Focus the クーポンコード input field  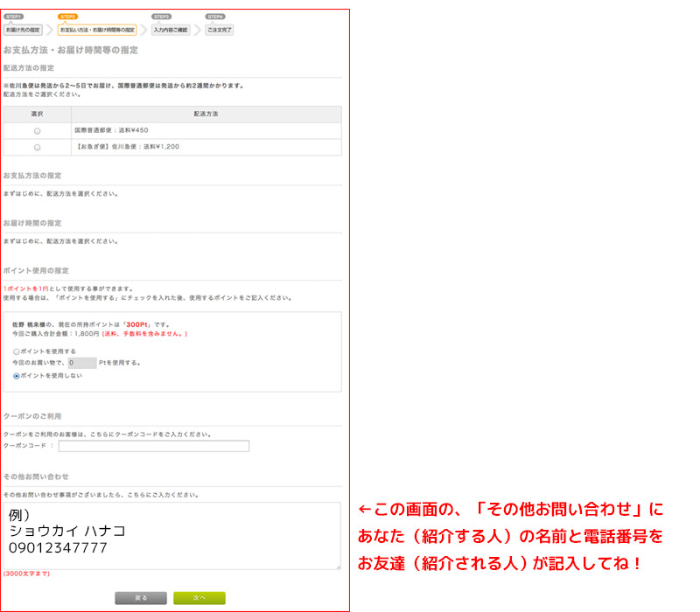pos(154,446)
